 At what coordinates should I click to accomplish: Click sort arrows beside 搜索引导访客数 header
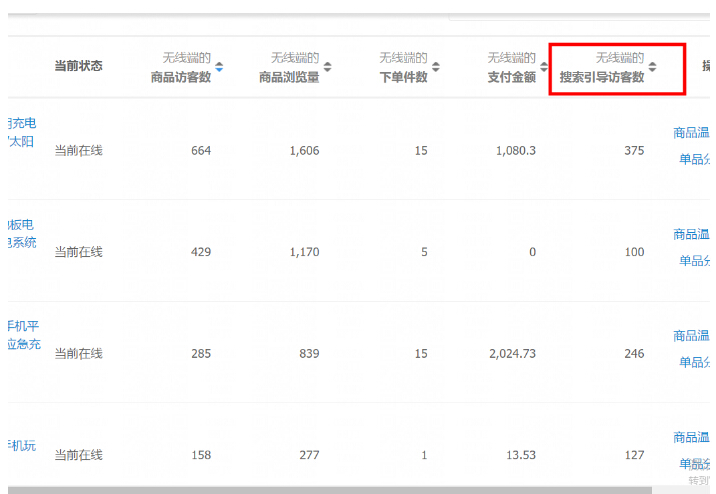pyautogui.click(x=652, y=67)
